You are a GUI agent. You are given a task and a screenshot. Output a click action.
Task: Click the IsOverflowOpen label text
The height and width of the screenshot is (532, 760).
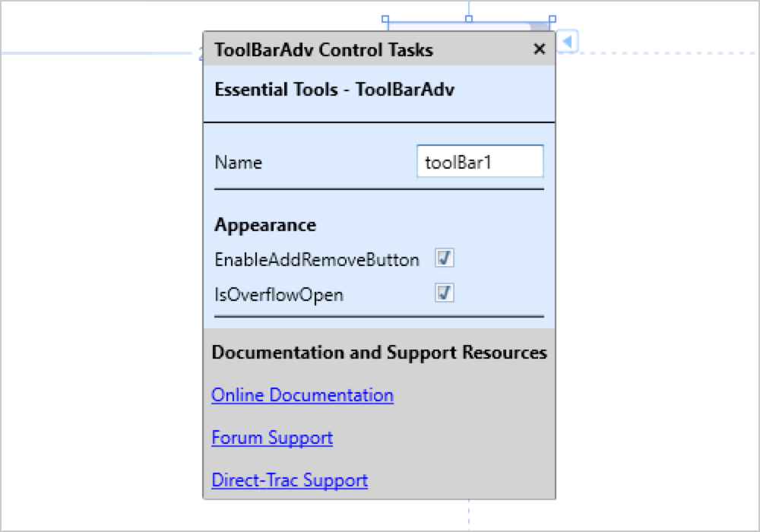[279, 295]
